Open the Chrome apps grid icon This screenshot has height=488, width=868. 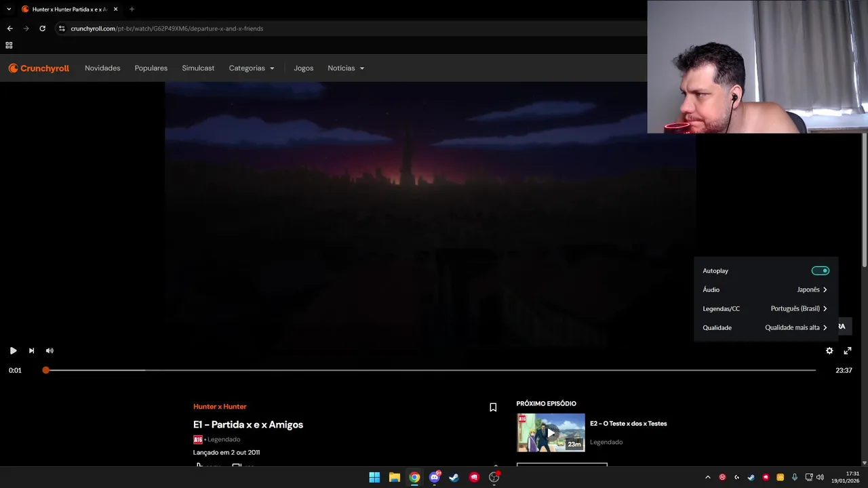pos(9,45)
